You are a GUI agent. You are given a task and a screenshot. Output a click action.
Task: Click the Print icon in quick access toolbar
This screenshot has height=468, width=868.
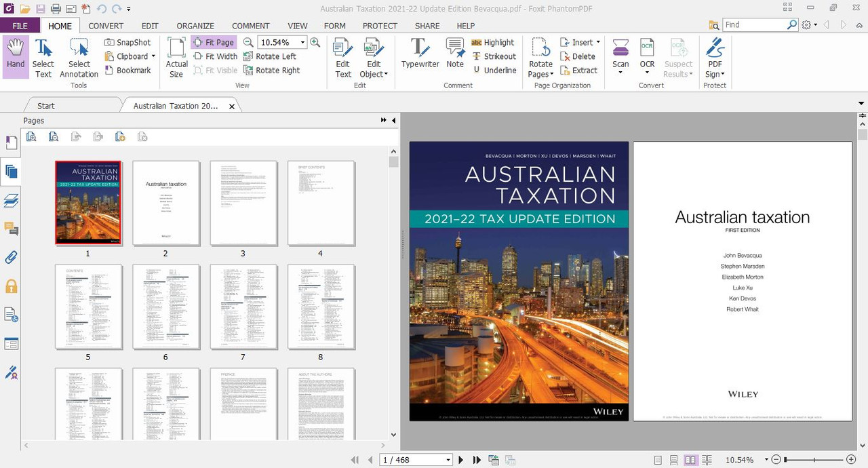(56, 9)
